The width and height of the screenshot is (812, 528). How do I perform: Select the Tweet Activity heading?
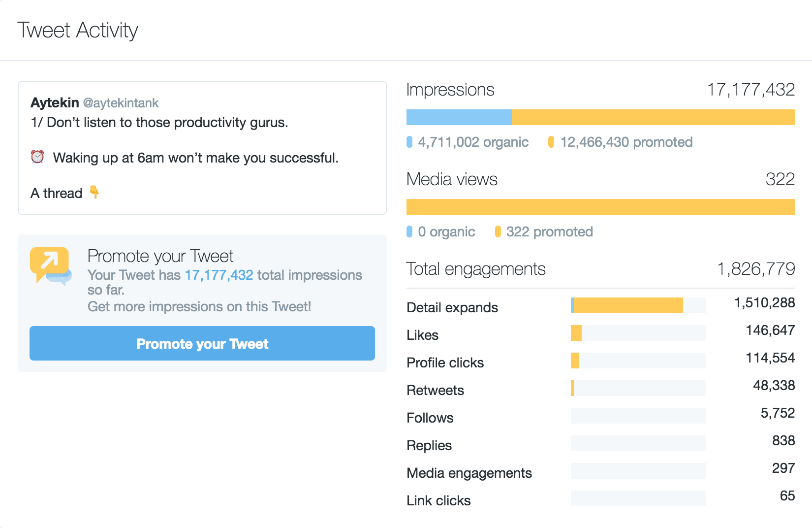[78, 30]
